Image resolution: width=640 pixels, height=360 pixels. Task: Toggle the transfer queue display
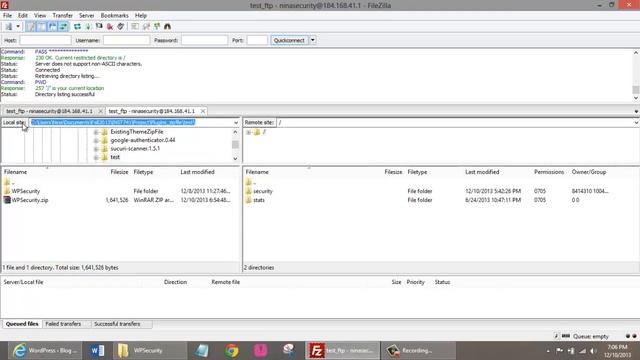[x=63, y=27]
